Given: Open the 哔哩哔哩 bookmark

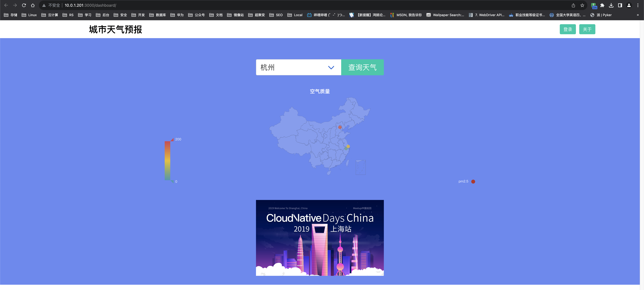Looking at the screenshot, I should [326, 15].
